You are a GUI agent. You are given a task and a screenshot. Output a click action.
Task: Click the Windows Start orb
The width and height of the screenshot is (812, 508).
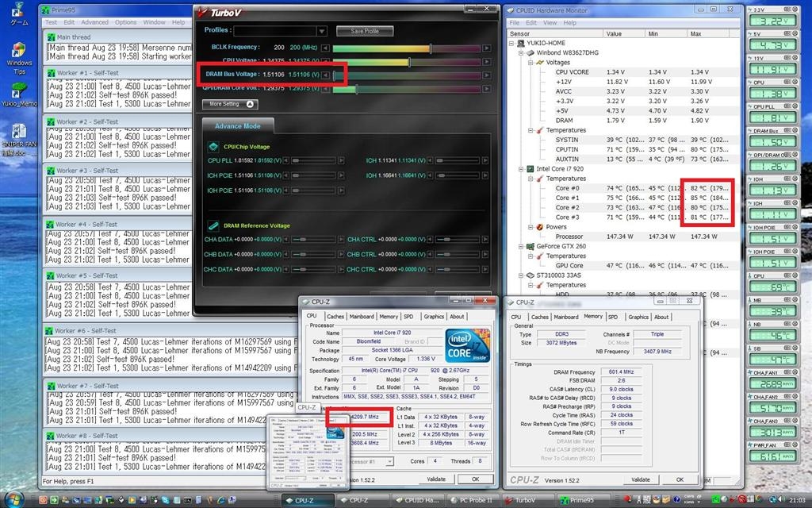14,500
